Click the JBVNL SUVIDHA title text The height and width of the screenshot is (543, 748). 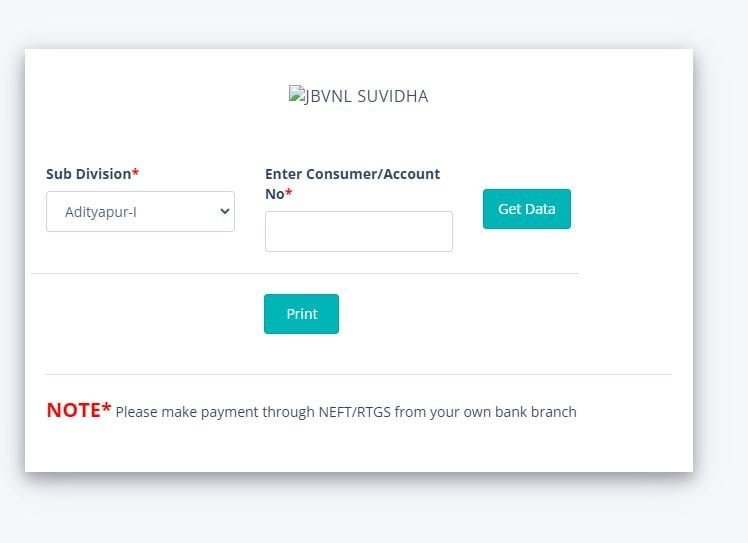pos(366,96)
